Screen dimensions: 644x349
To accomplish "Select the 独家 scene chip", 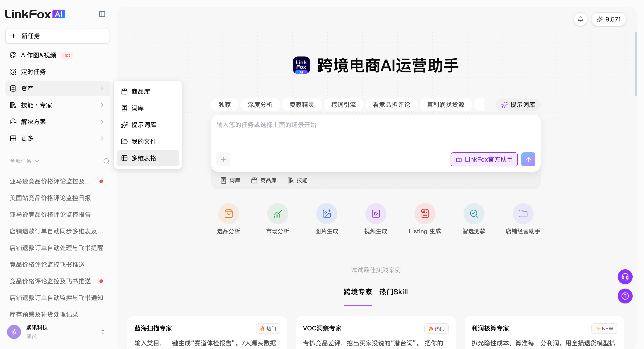I will point(225,105).
